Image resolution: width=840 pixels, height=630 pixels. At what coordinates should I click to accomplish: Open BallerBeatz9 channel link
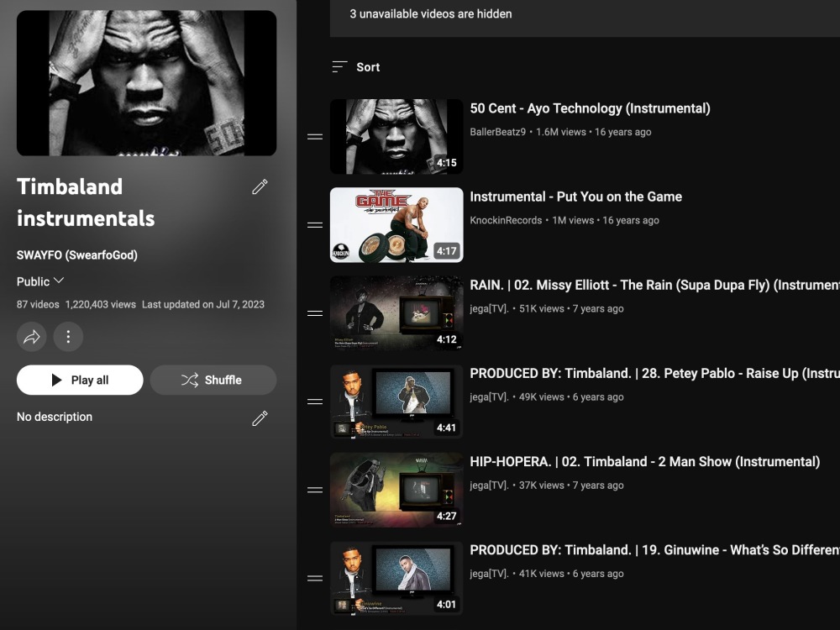(497, 132)
